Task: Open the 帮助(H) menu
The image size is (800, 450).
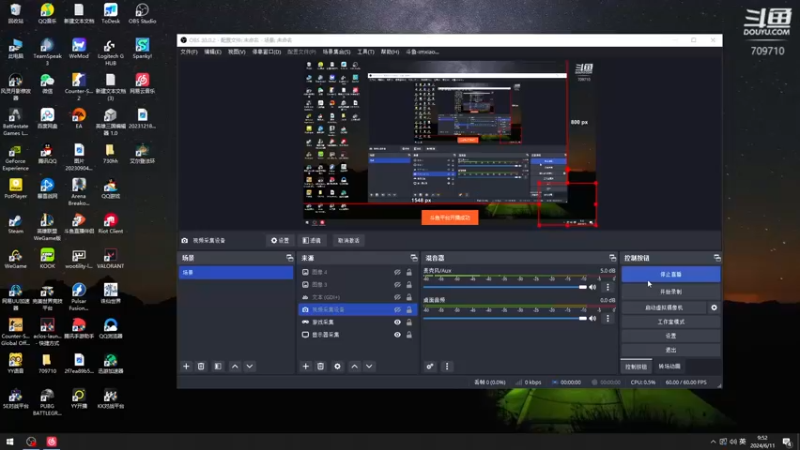Action: (390, 52)
